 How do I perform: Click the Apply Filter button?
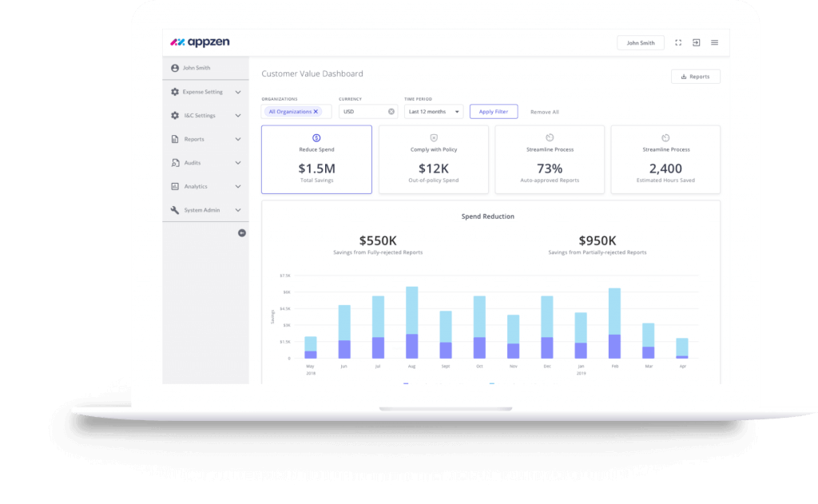pyautogui.click(x=493, y=111)
